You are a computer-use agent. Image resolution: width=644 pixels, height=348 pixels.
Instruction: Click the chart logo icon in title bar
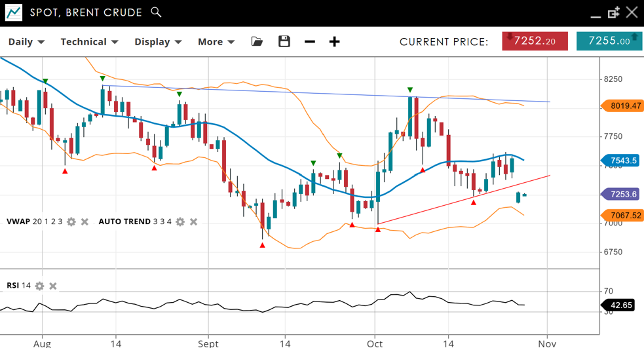click(13, 12)
